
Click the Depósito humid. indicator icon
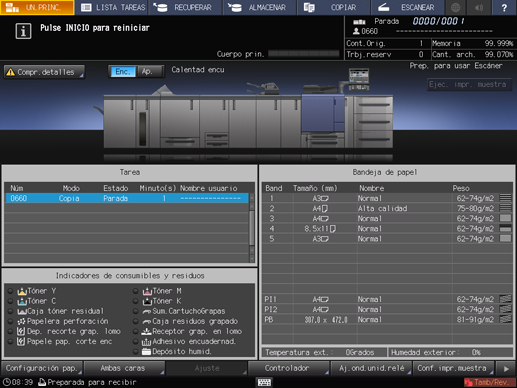[x=146, y=351]
